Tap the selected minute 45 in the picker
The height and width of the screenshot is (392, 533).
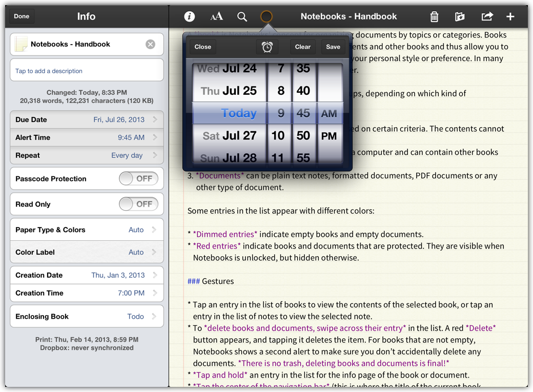[x=303, y=113]
